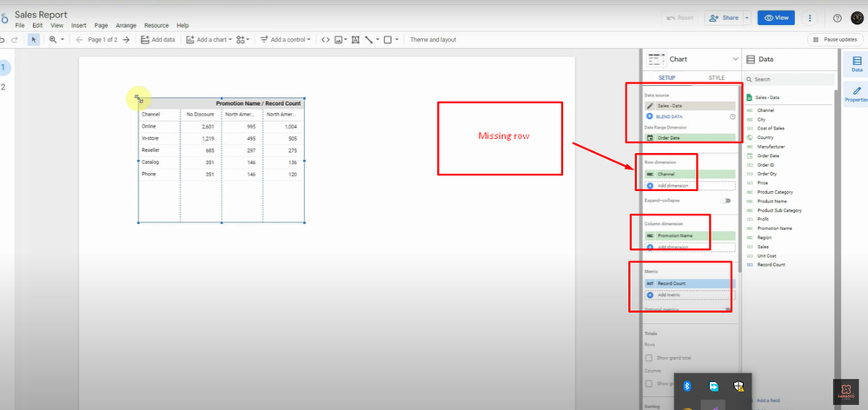868x410 pixels.
Task: Click the blend data help icon
Action: pyautogui.click(x=732, y=116)
